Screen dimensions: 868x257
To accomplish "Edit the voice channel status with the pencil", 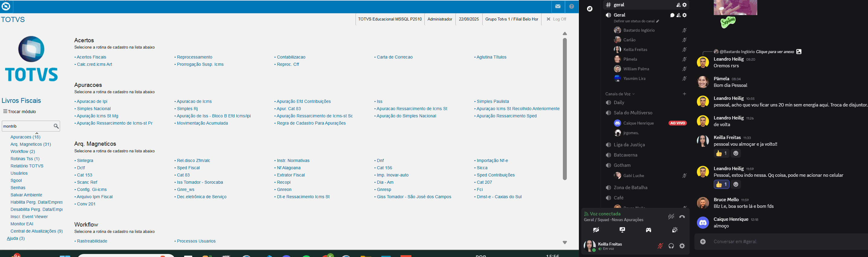I will (658, 21).
